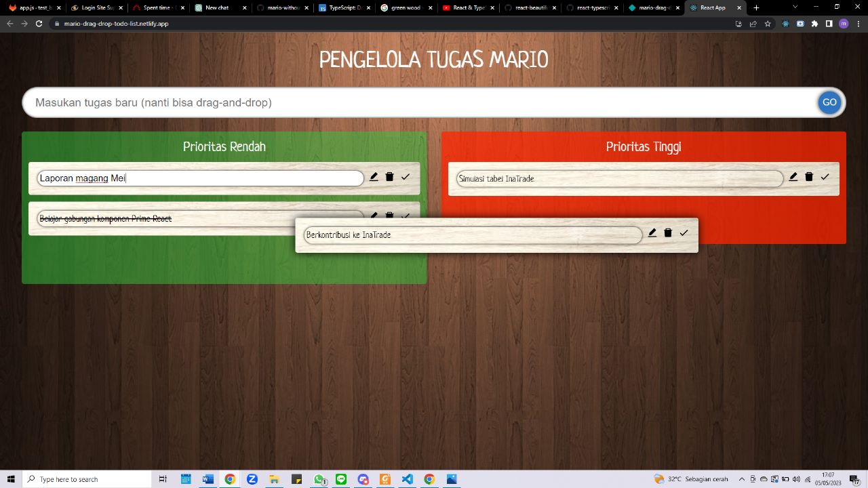The height and width of the screenshot is (488, 868).
Task: Go back to the previous page
Action: 10,23
